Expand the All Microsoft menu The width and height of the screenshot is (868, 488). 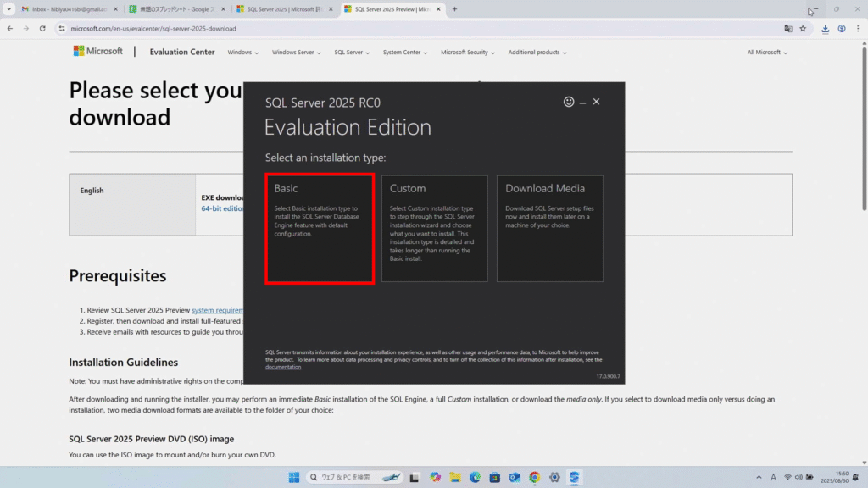(766, 52)
